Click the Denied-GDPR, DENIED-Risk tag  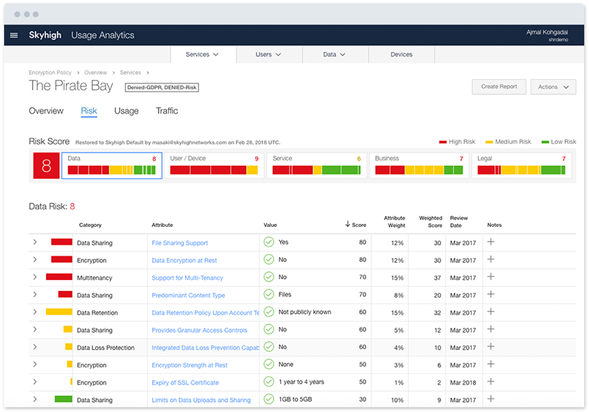[x=162, y=88]
